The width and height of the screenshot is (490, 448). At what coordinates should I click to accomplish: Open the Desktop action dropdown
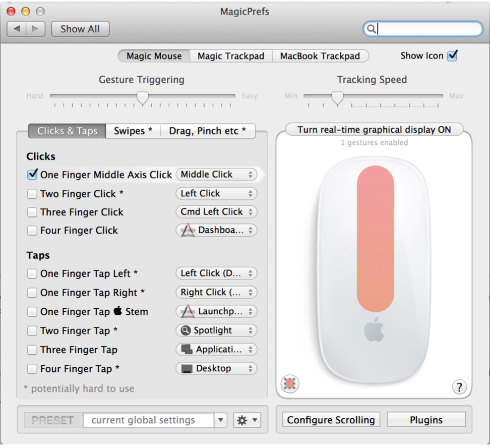click(216, 368)
